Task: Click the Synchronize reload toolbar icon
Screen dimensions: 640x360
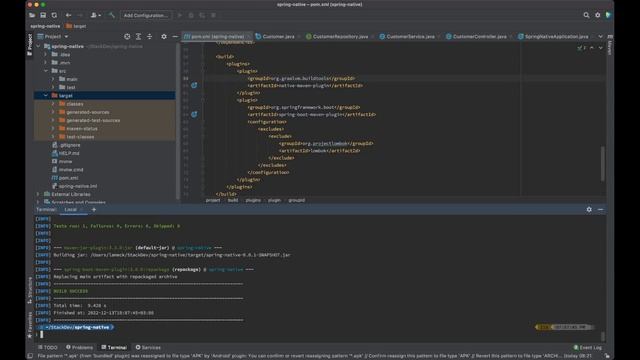Action: [x=54, y=15]
